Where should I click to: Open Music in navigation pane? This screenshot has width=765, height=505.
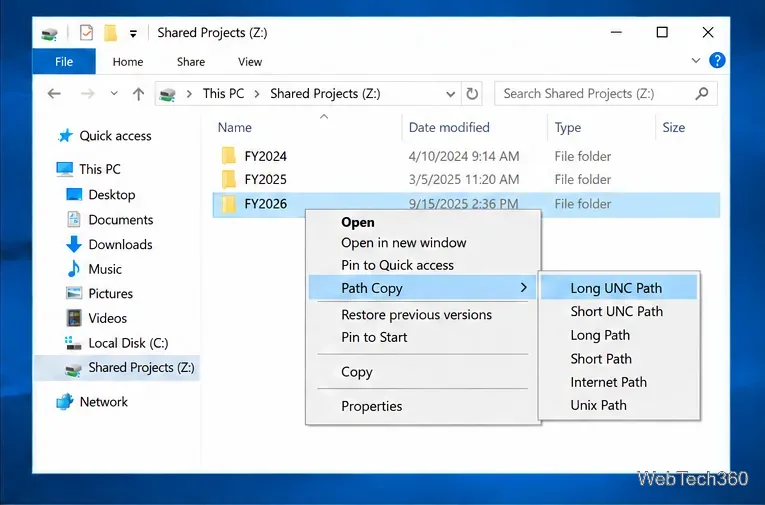point(105,269)
